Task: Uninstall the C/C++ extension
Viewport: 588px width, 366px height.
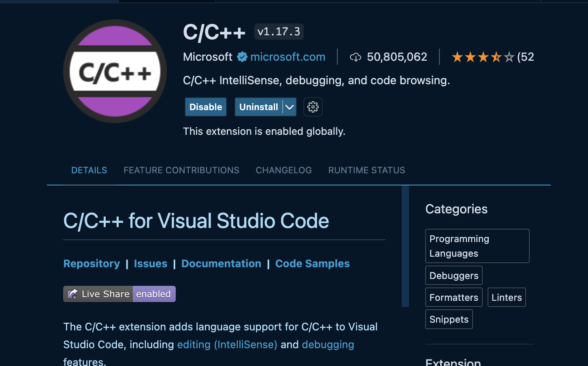Action: pos(259,107)
